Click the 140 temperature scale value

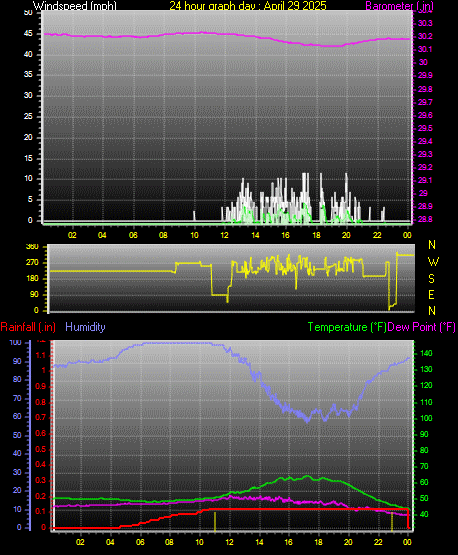(426, 353)
